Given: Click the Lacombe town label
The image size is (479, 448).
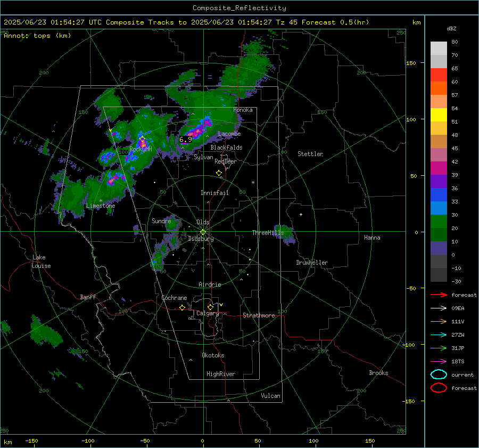Looking at the screenshot, I should tap(229, 134).
